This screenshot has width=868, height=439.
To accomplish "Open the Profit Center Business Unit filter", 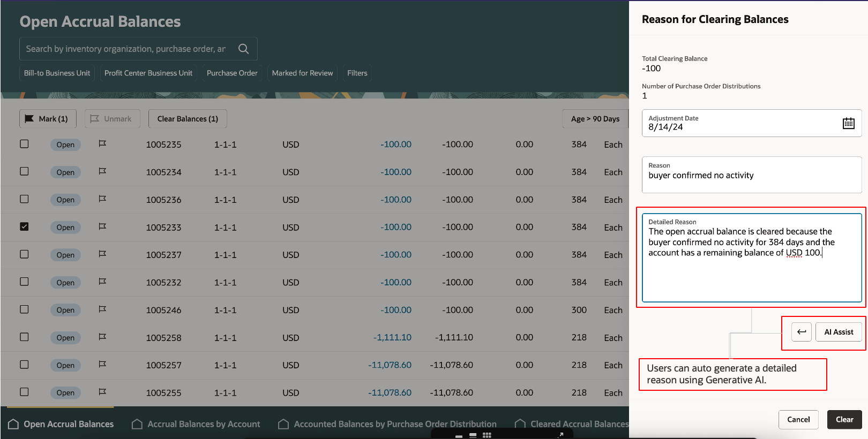I will [148, 73].
